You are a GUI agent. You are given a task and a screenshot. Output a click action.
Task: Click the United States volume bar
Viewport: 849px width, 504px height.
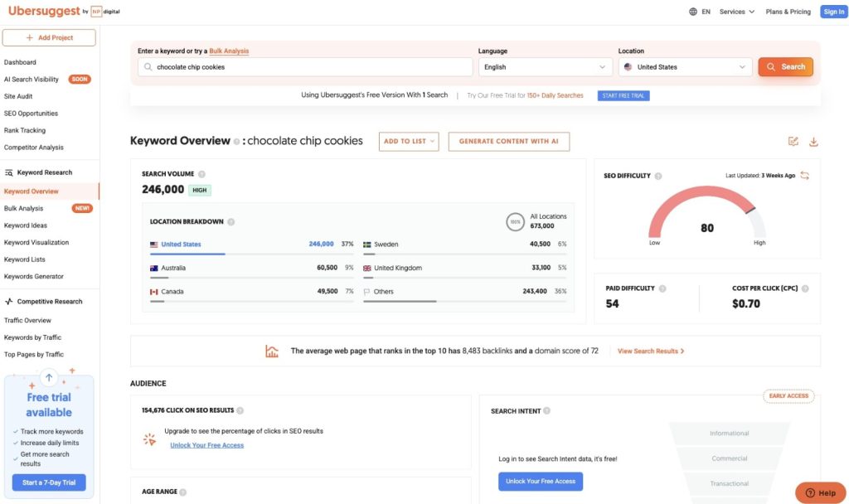point(251,254)
